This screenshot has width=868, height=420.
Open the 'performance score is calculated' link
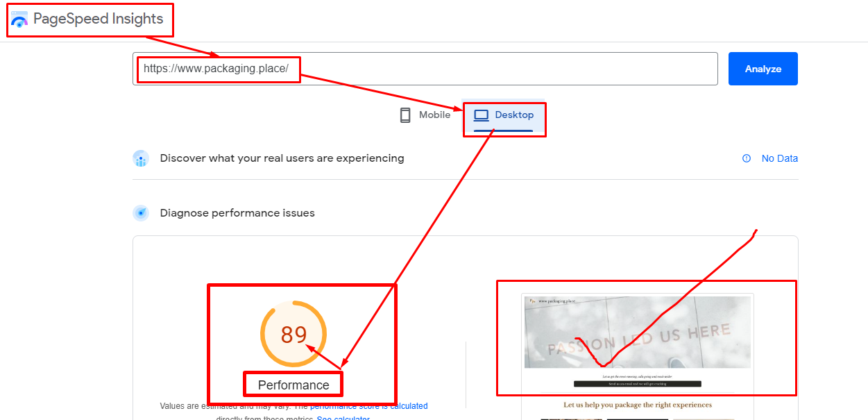pyautogui.click(x=369, y=406)
